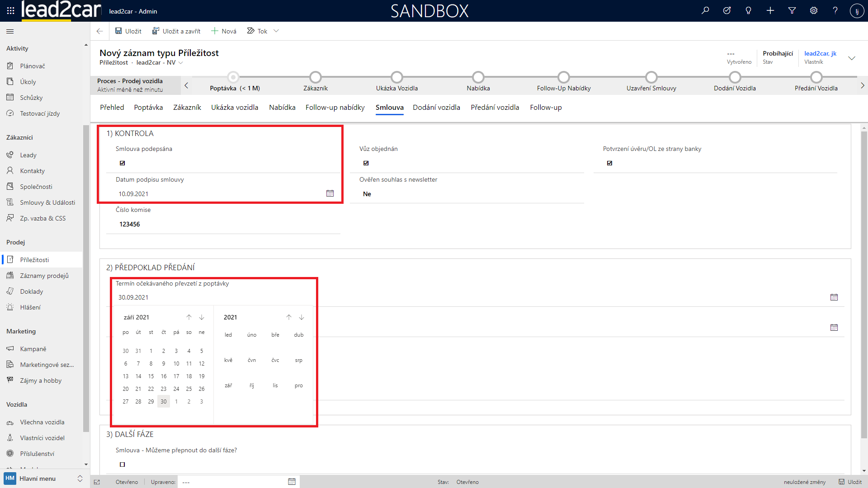Select day 24 in září 2021 calendar
Screen dimensions: 868x488
tap(176, 389)
